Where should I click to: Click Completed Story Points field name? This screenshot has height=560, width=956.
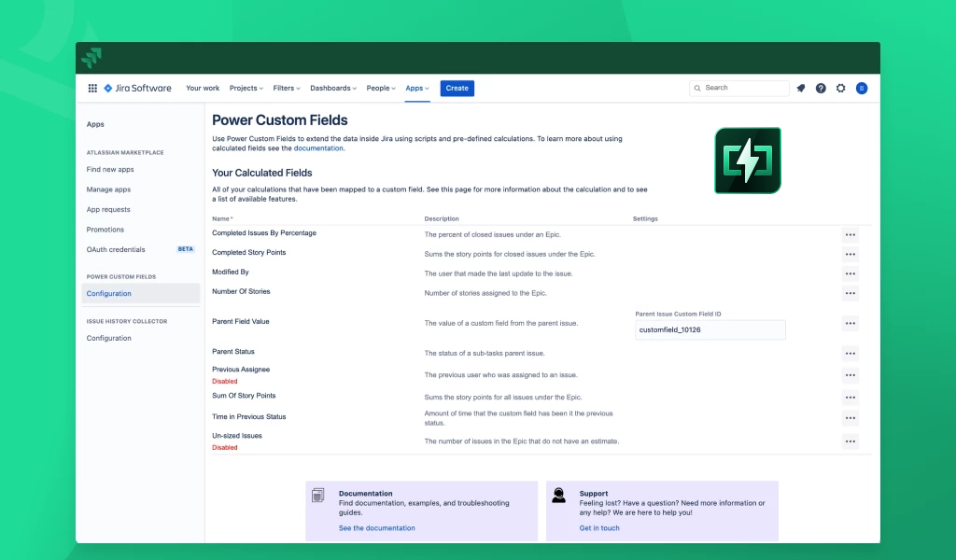pyautogui.click(x=248, y=252)
